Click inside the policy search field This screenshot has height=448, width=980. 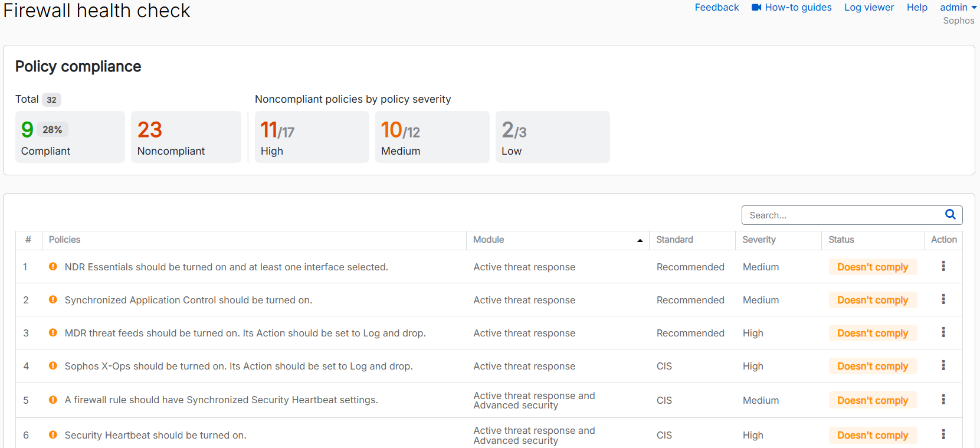point(841,215)
